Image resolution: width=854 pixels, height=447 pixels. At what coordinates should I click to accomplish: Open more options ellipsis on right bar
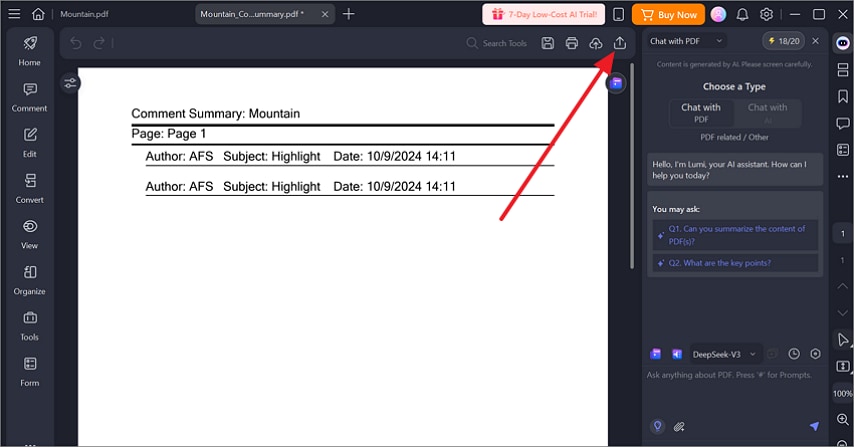tap(843, 176)
